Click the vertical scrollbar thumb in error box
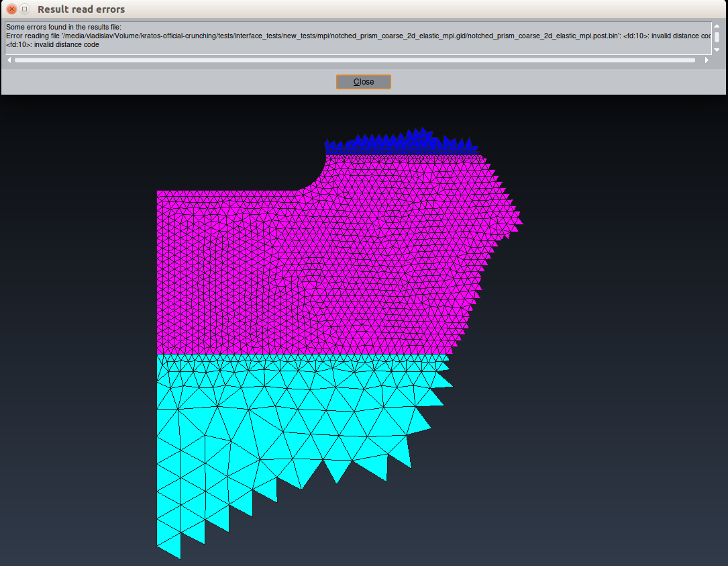Screen dimensions: 728x566 click(x=717, y=37)
